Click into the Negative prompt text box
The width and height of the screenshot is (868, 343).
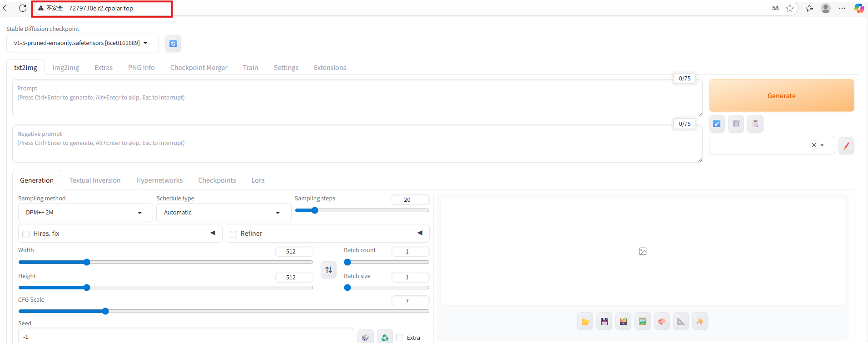pos(357,144)
